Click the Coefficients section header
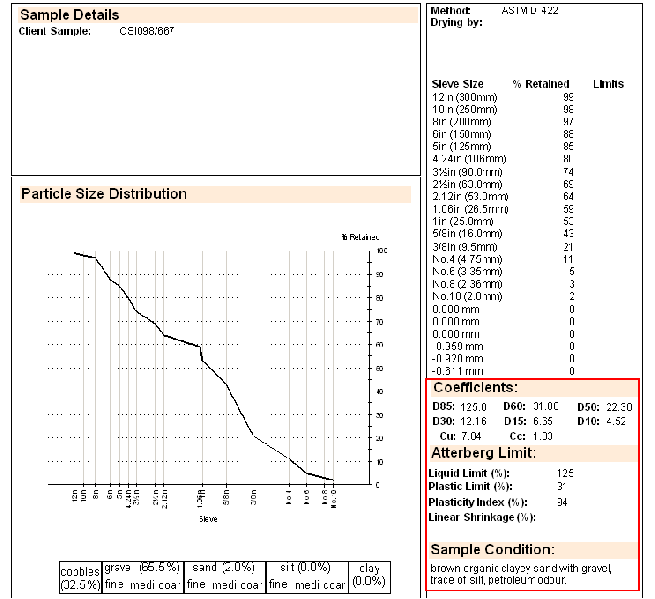Screen dimensions: 655x599 pos(475,387)
